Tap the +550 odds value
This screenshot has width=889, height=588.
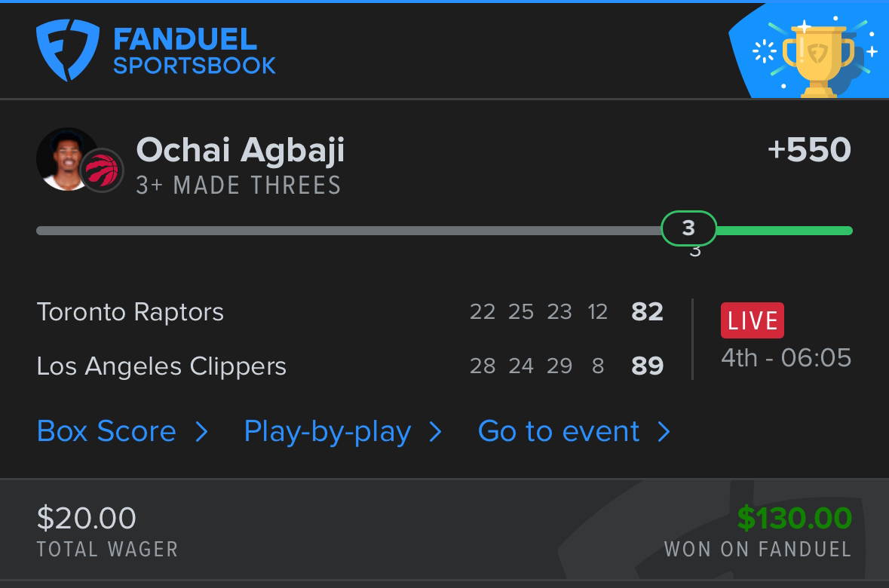808,150
